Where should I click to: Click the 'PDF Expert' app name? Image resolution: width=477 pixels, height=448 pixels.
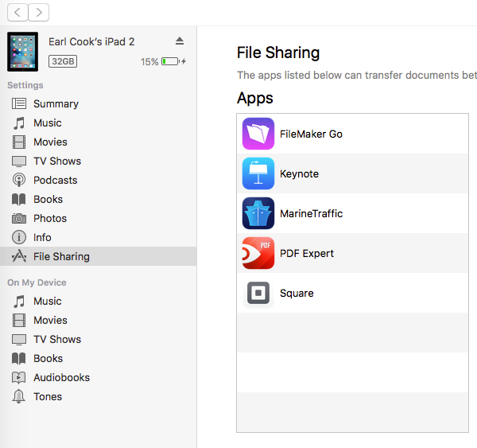click(x=307, y=253)
